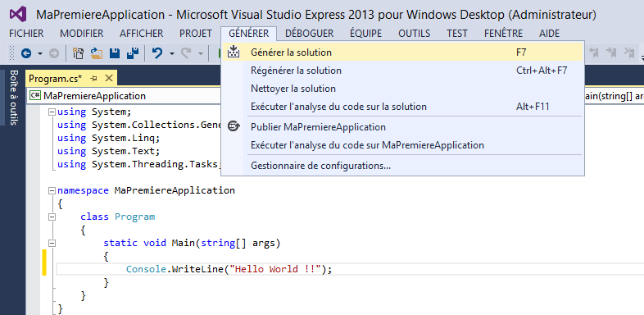644x315 pixels.
Task: Collapse the using directives block
Action: 52,112
